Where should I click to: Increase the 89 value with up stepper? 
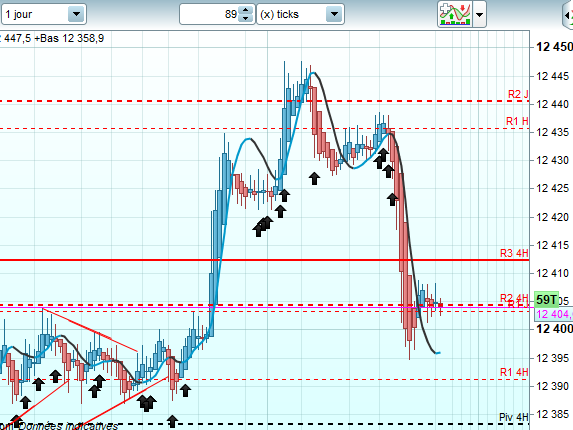246,10
